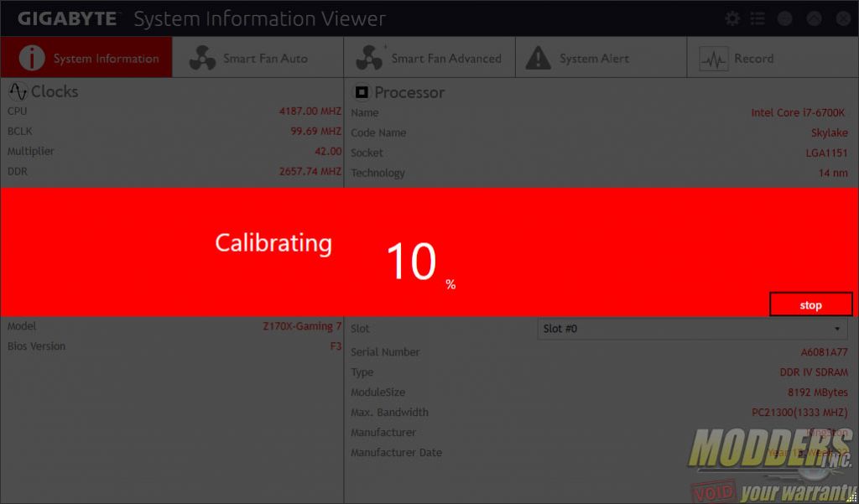The image size is (859, 504).
Task: Click the Clocks waveform icon
Action: (18, 91)
